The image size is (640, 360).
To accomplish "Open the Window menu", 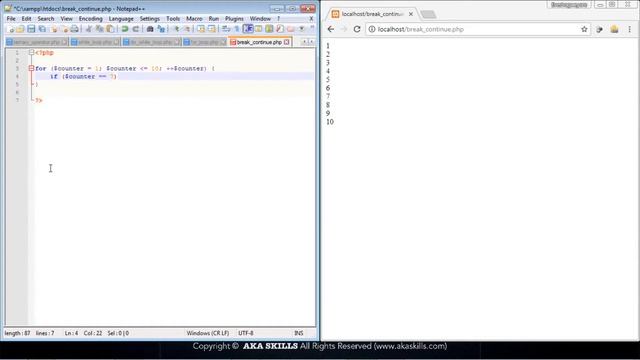I will point(260,19).
